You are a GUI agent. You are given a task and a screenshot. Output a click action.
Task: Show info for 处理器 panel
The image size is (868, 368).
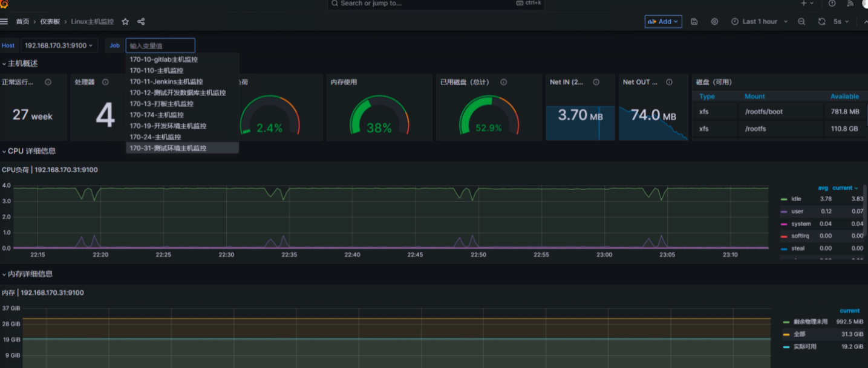105,82
